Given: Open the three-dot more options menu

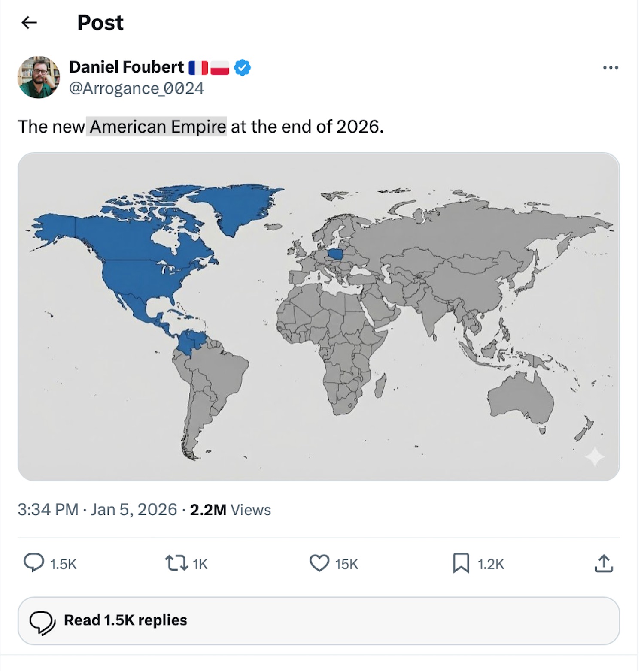Looking at the screenshot, I should tap(610, 68).
